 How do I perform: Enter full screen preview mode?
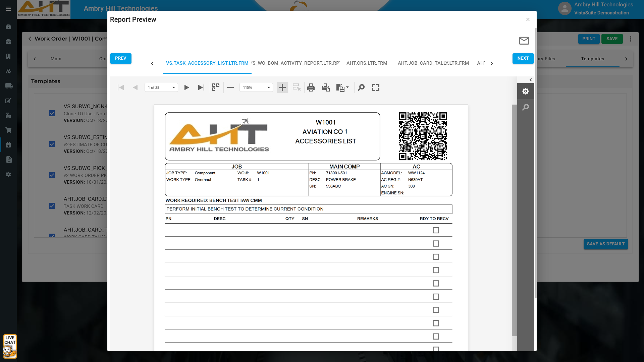[x=376, y=87]
